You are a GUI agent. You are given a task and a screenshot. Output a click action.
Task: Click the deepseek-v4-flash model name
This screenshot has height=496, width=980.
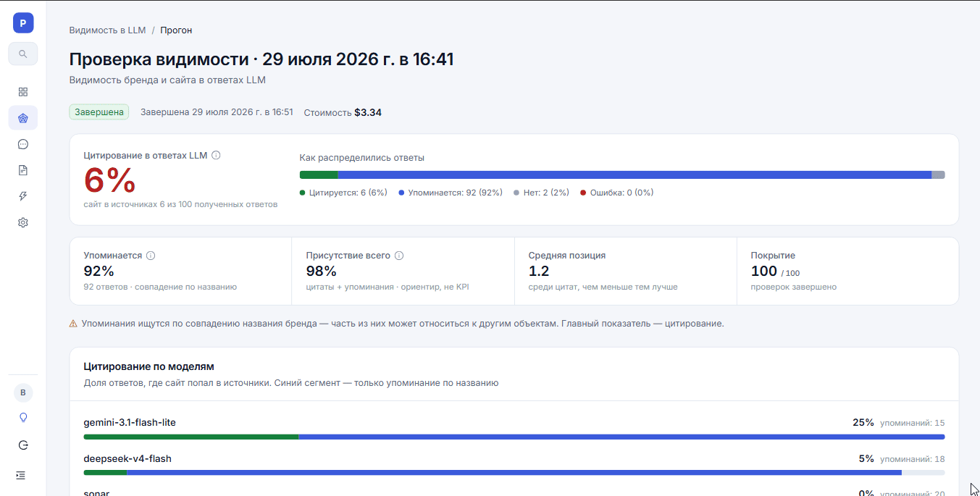127,458
